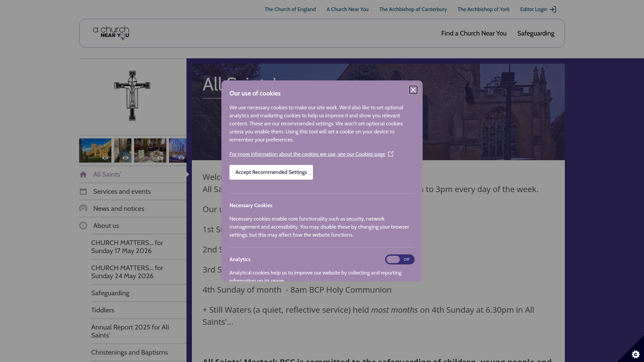Open Safeguarding in the main header
The width and height of the screenshot is (644, 362).
click(536, 33)
